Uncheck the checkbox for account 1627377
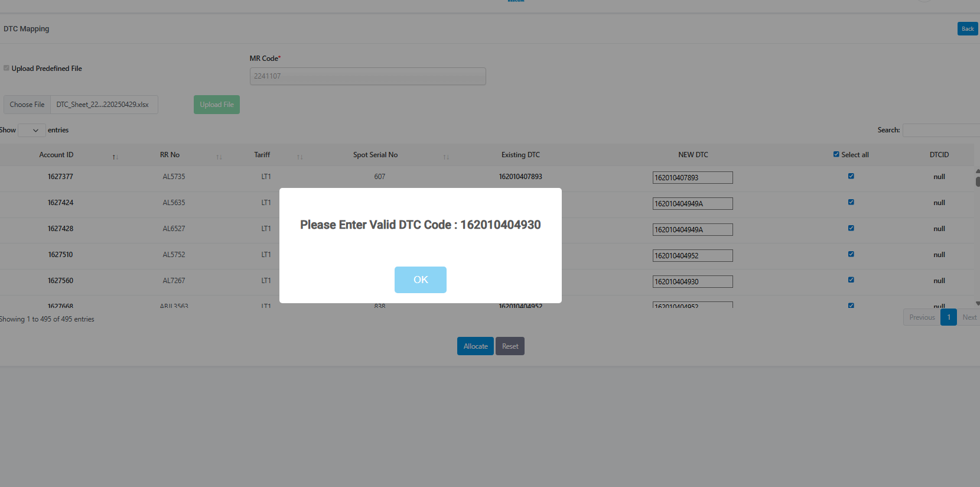980x487 pixels. (851, 176)
